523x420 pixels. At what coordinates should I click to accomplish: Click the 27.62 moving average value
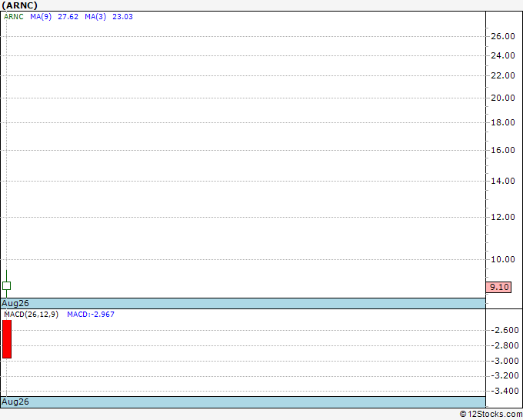click(x=68, y=17)
